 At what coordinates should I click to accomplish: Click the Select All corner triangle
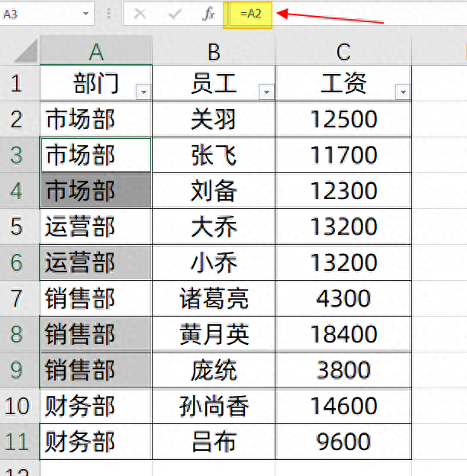(26, 50)
